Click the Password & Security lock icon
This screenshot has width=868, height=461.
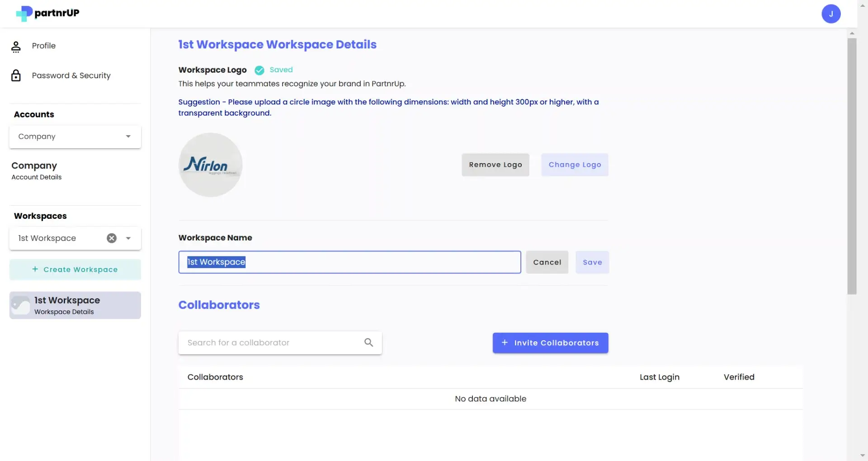point(16,75)
